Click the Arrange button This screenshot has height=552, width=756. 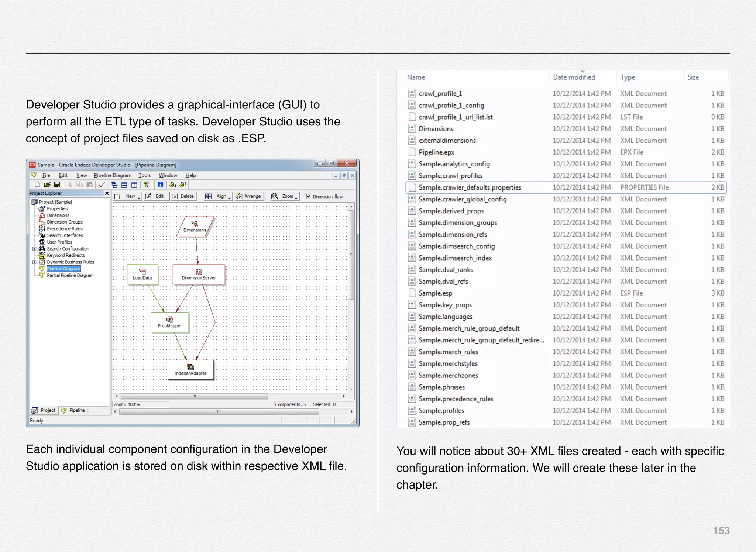point(249,196)
